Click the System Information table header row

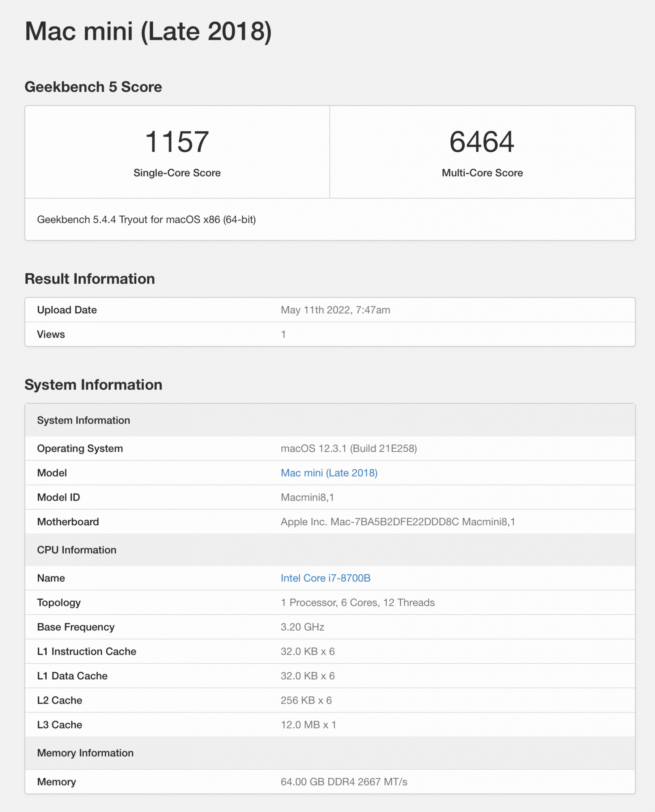click(330, 420)
